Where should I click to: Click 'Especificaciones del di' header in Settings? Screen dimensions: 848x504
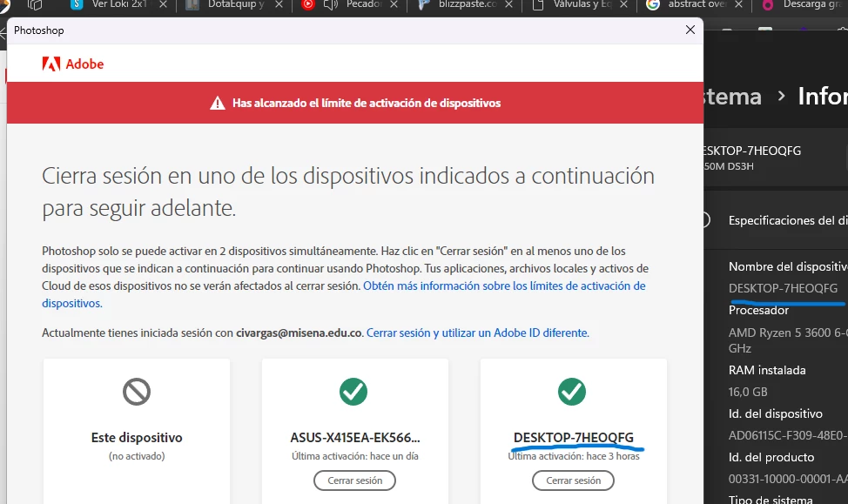tap(788, 220)
